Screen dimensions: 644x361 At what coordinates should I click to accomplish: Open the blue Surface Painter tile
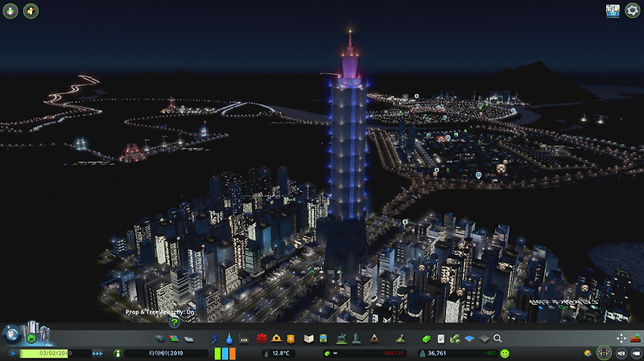[x=469, y=338]
